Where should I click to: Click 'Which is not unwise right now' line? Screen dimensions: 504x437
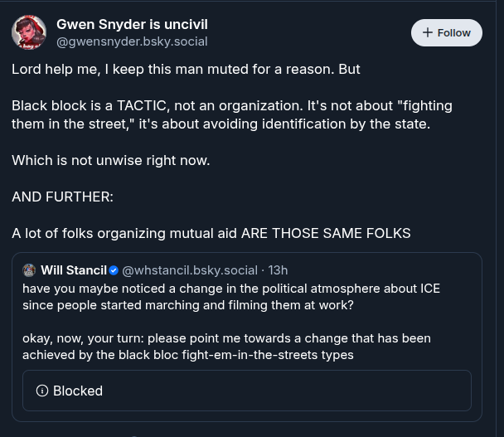coord(110,160)
